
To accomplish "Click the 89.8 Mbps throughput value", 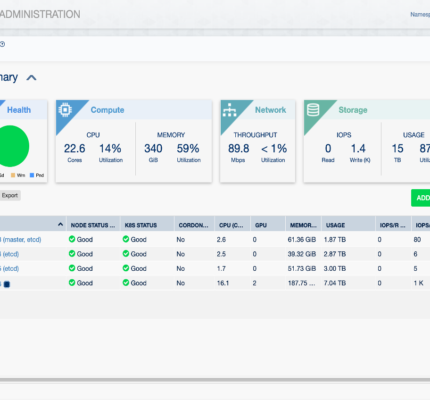I will click(x=239, y=149).
